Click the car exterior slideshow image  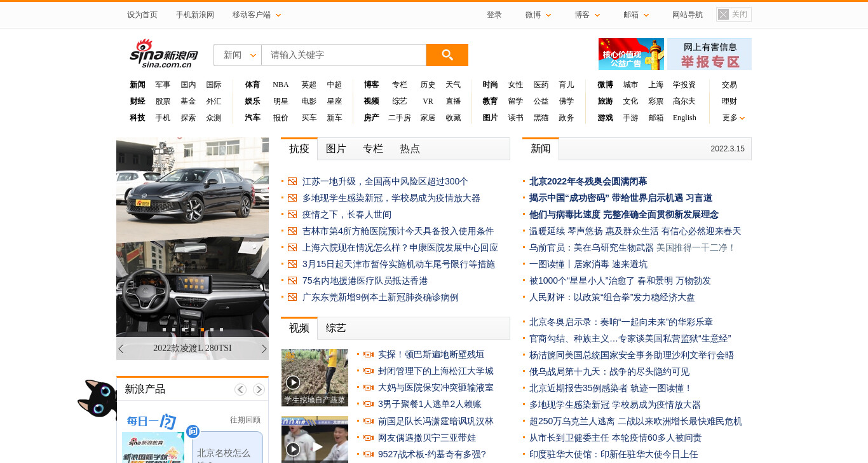[x=193, y=187]
